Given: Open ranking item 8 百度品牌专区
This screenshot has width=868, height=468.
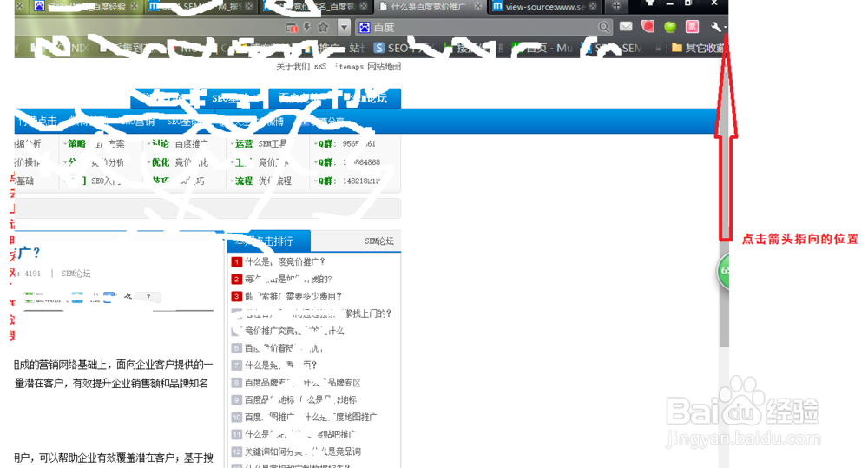Looking at the screenshot, I should tap(303, 383).
